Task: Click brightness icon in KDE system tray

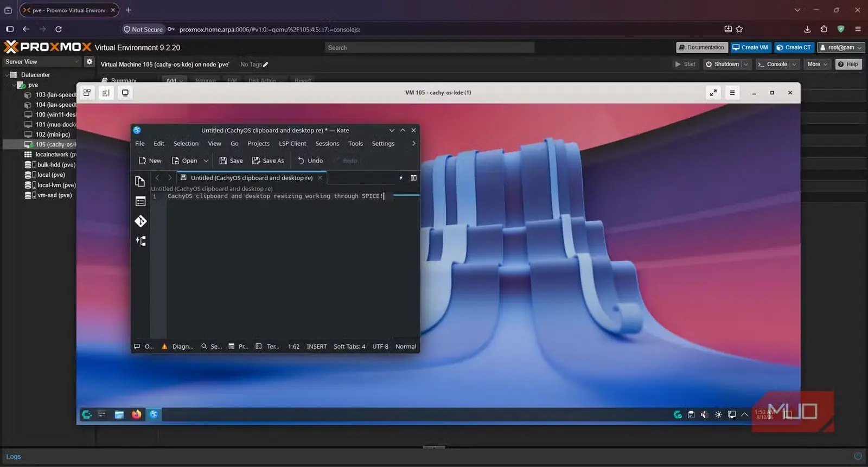Action: [718, 414]
